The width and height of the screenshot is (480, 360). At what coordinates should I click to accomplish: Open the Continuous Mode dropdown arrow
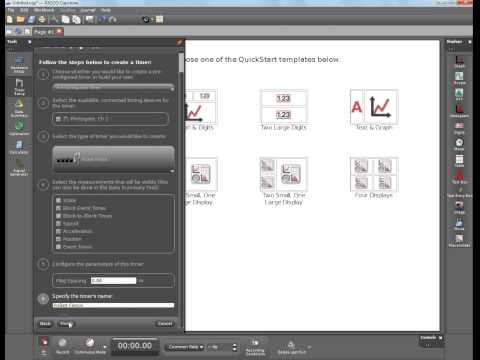[105, 347]
